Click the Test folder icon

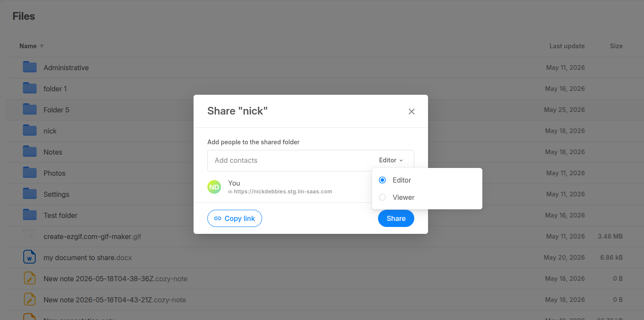[x=30, y=215]
